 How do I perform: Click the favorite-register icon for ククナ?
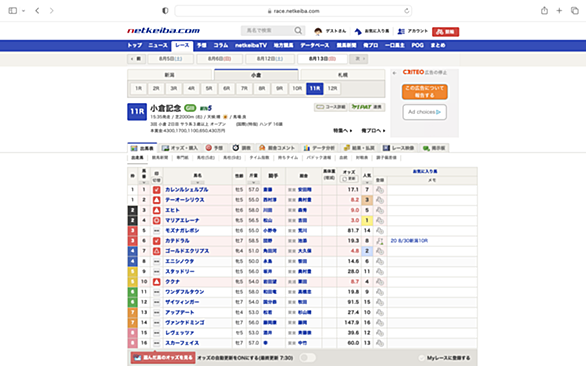380,282
